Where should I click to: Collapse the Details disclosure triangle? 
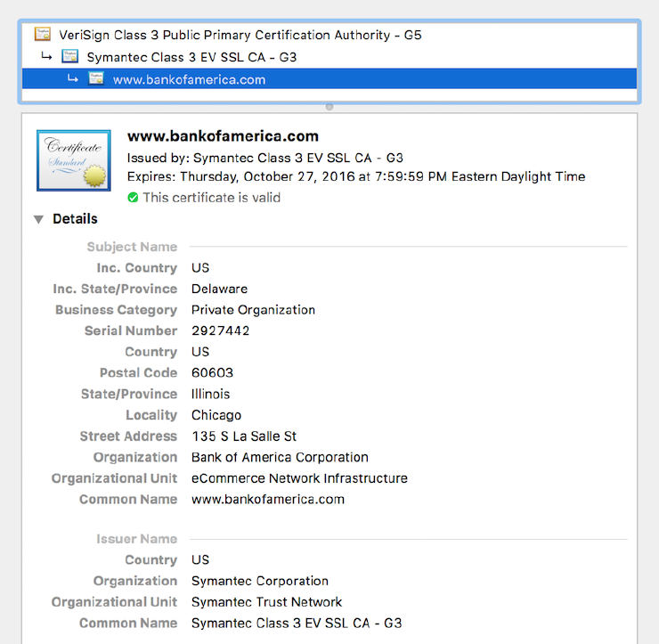click(38, 219)
